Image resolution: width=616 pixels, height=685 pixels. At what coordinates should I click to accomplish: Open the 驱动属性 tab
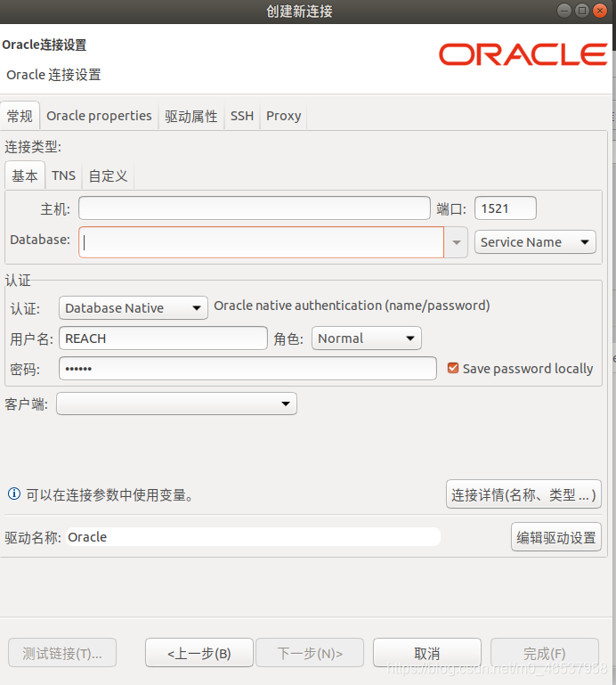coord(191,116)
